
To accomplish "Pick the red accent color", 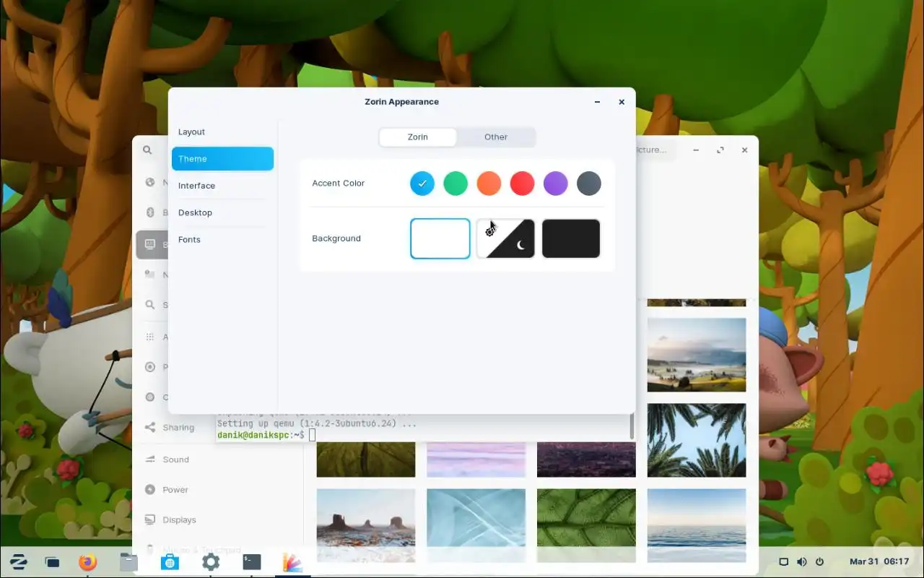I will click(x=522, y=184).
